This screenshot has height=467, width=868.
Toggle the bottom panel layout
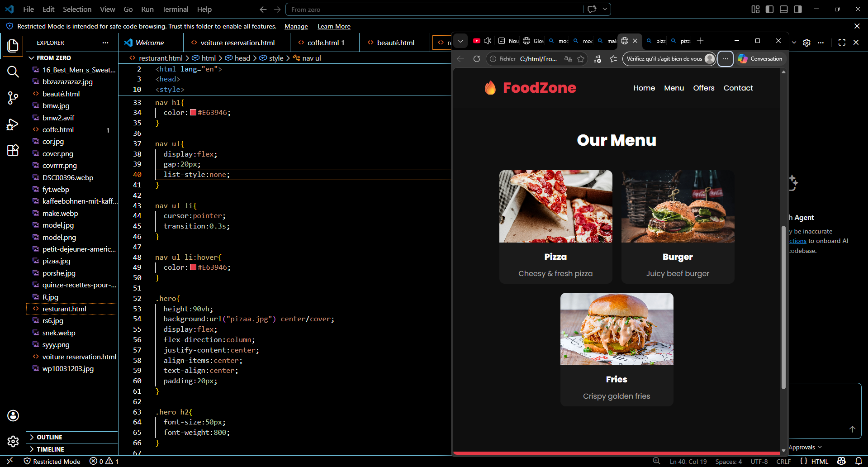(x=784, y=9)
